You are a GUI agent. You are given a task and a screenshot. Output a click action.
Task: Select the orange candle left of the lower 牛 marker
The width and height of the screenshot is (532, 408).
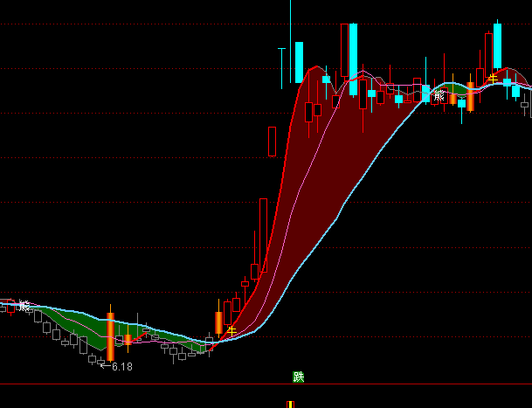tap(218, 322)
